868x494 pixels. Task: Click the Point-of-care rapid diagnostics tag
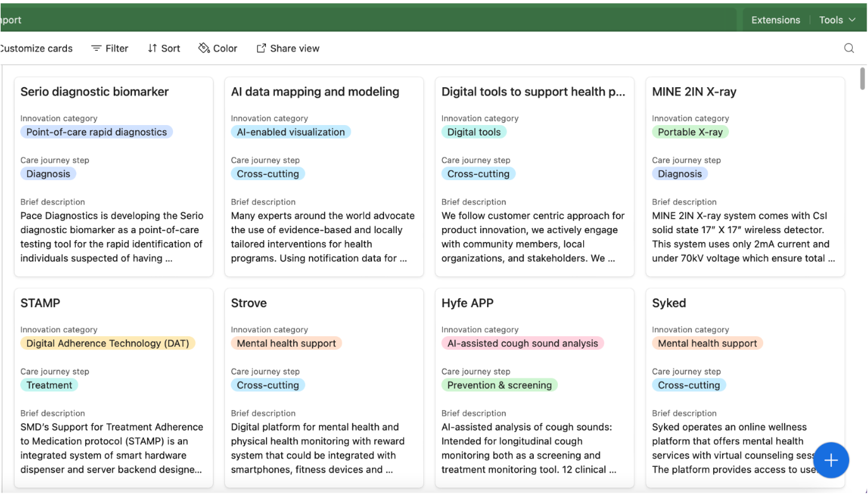(x=97, y=132)
